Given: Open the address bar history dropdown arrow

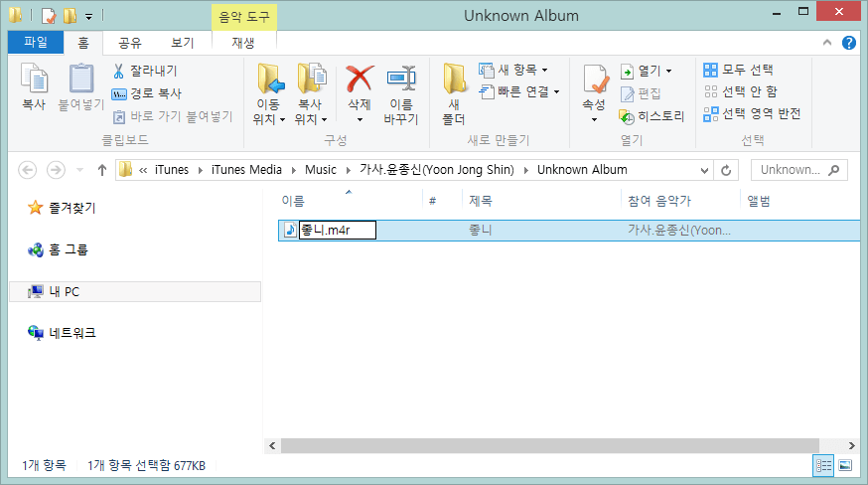Looking at the screenshot, I should 704,170.
